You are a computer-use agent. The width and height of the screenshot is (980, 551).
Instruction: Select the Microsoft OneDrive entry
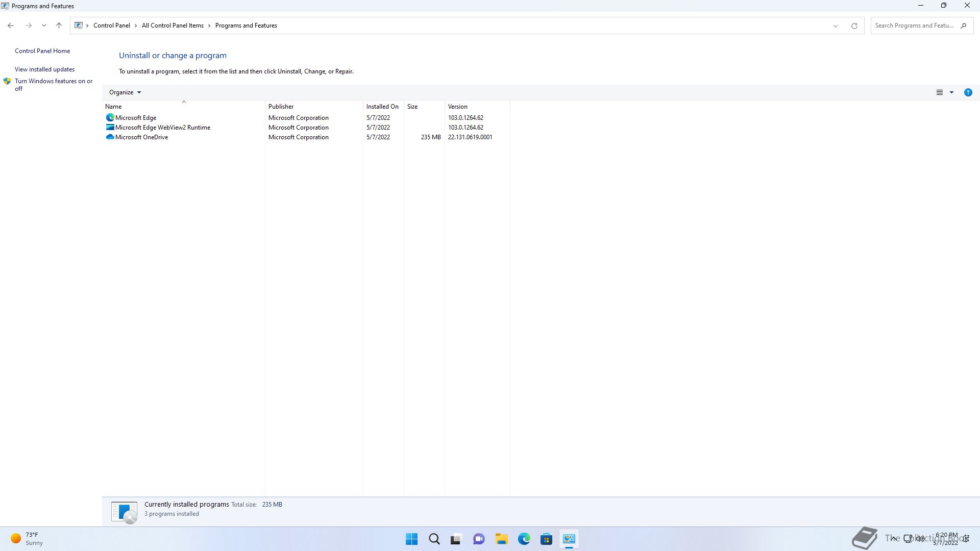(x=141, y=137)
